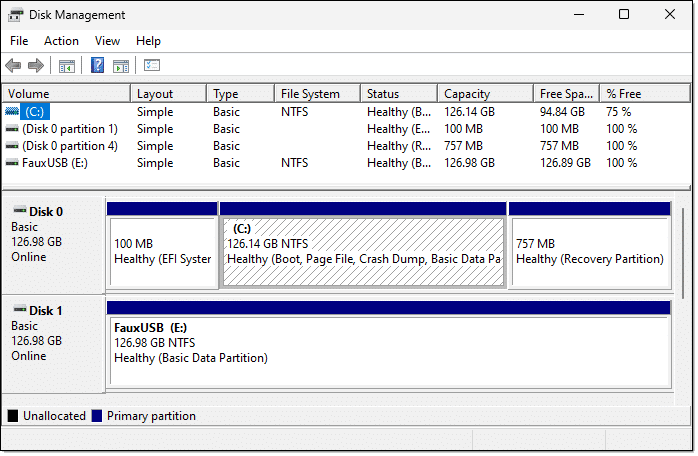Open the Help toolbar icon
The width and height of the screenshot is (698, 456).
pyautogui.click(x=97, y=65)
